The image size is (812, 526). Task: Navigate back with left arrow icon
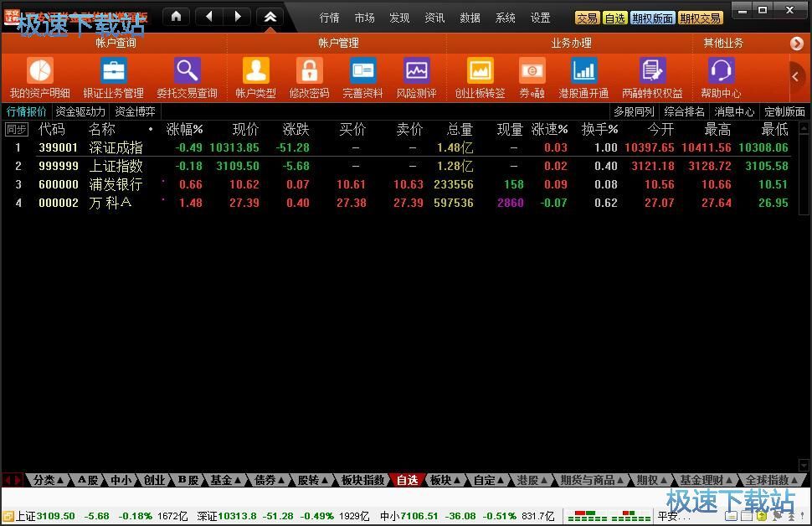(209, 17)
